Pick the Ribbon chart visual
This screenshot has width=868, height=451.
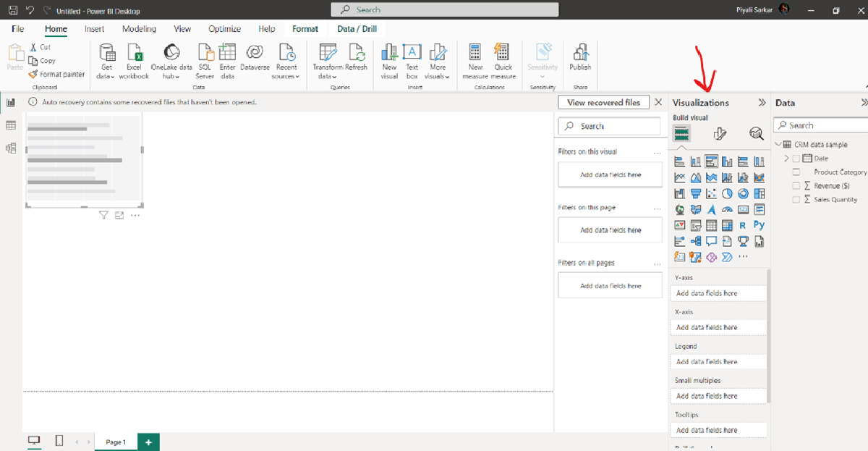(x=759, y=177)
